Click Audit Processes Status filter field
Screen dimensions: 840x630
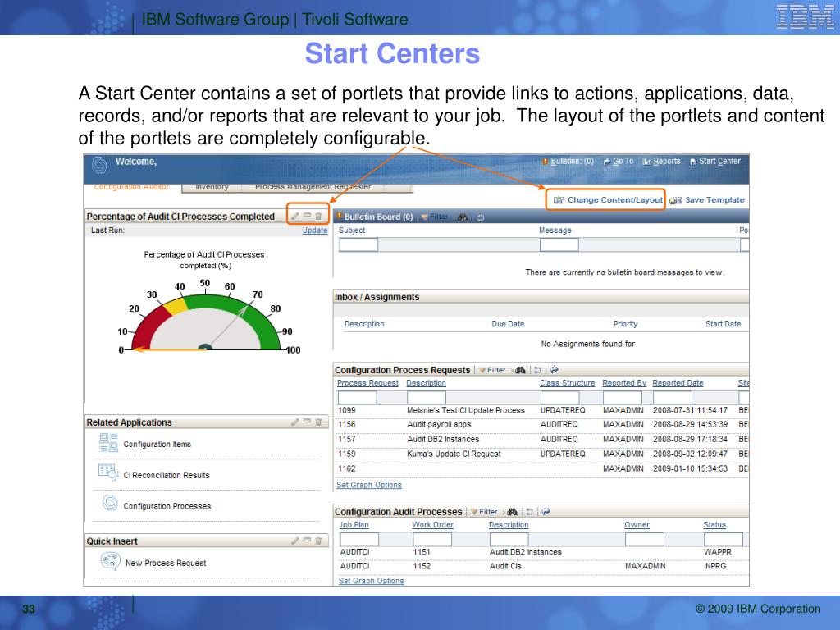point(724,539)
